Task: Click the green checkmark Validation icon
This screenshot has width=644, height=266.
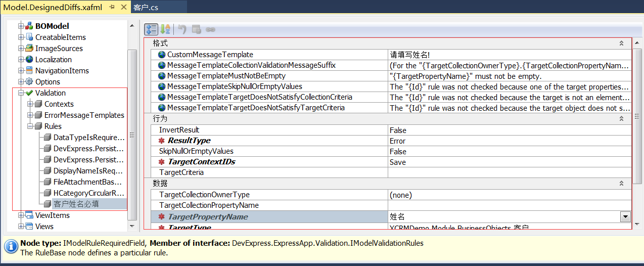Action: pos(29,93)
